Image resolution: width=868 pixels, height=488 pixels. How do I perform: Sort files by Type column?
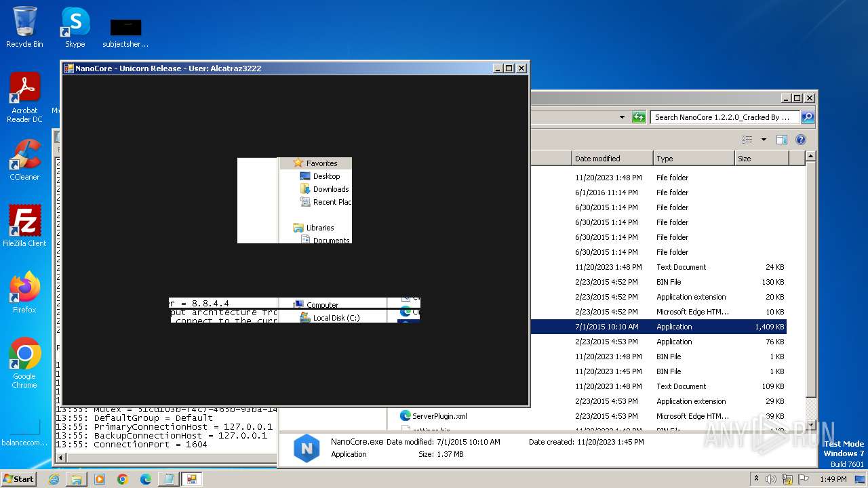[694, 159]
